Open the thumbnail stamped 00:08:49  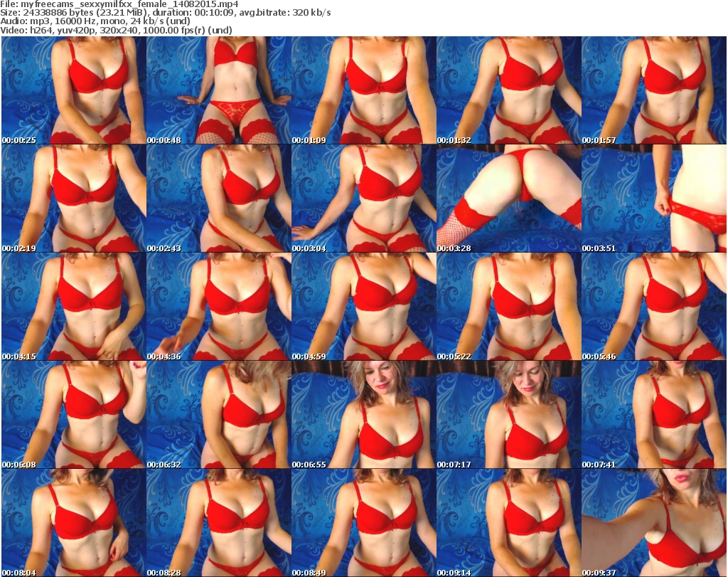click(363, 523)
